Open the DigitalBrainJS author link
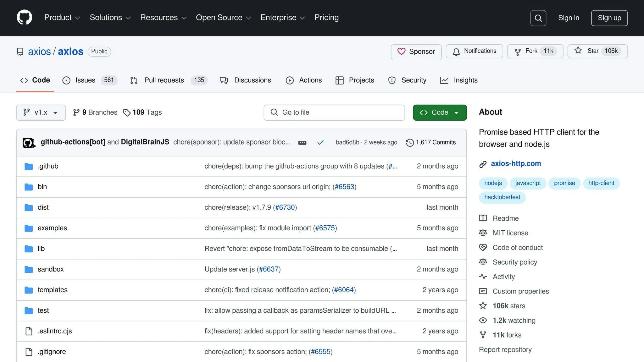Screen dimensions: 644x362 145,142
